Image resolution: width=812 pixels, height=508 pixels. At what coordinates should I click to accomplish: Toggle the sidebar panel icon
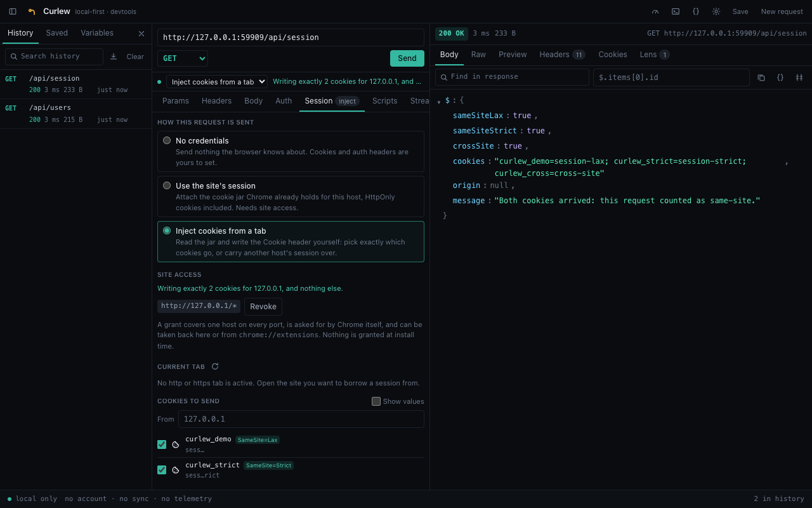13,11
